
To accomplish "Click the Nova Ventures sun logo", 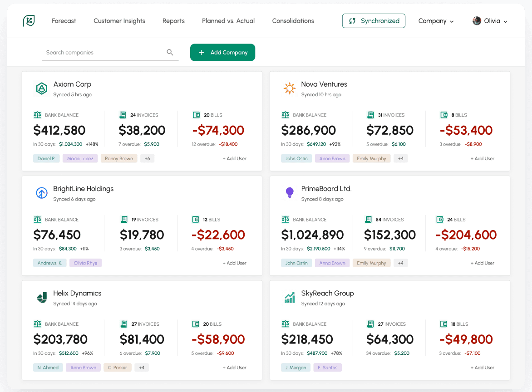I will pos(289,88).
